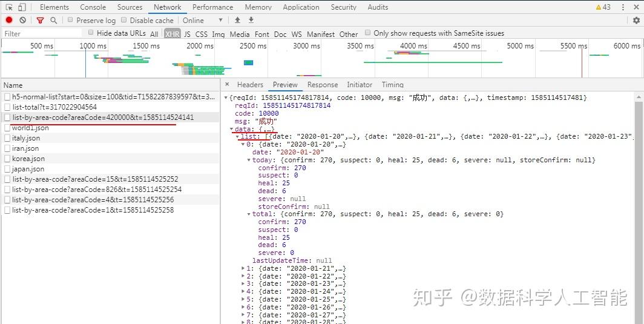Open the Audits tab

(378, 7)
